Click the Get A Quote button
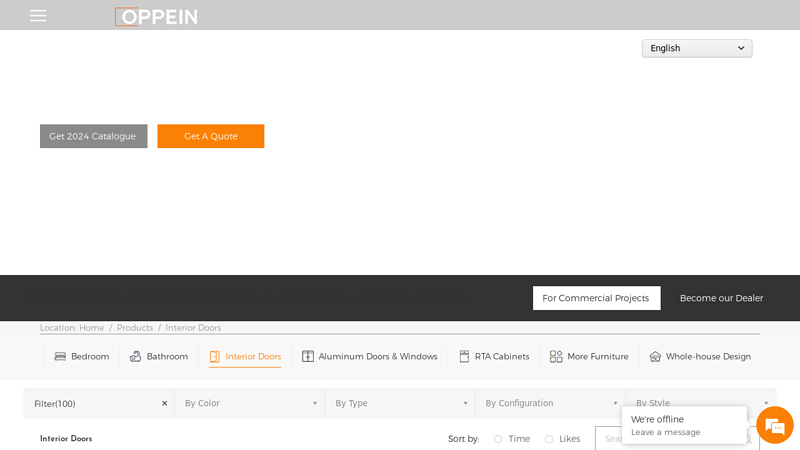800x450 pixels. tap(211, 136)
